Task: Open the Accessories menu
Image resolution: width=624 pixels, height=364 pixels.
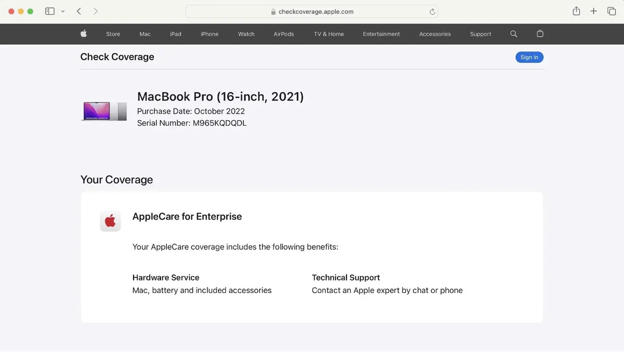Action: (x=435, y=34)
